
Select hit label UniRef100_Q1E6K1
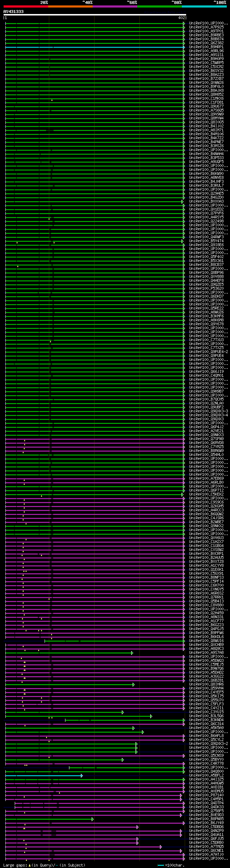(206, 569)
